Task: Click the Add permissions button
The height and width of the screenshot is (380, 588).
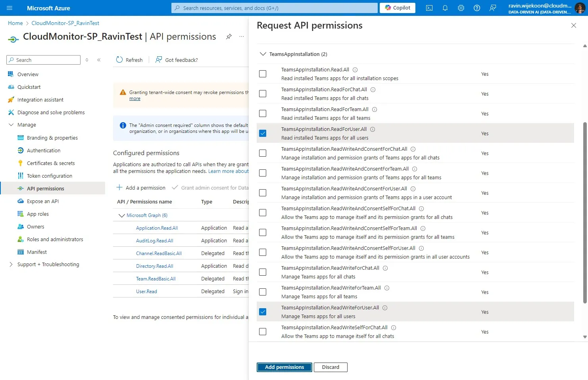Action: pyautogui.click(x=284, y=367)
